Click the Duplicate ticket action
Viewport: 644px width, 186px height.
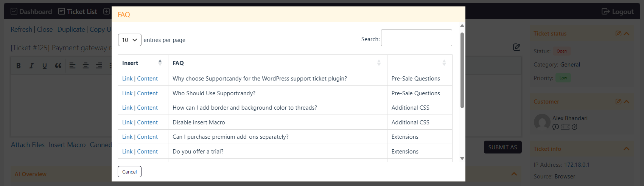pyautogui.click(x=71, y=29)
